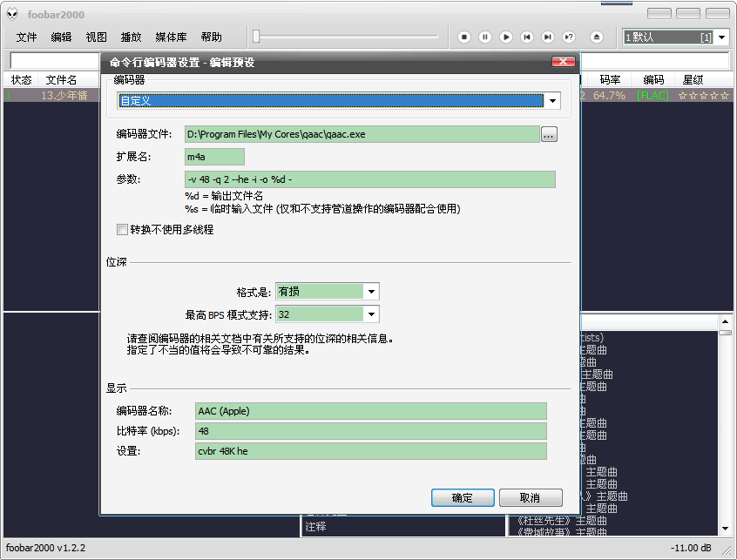The image size is (737, 560).
Task: Click scroll down arrow in right panel
Action: pos(726,529)
